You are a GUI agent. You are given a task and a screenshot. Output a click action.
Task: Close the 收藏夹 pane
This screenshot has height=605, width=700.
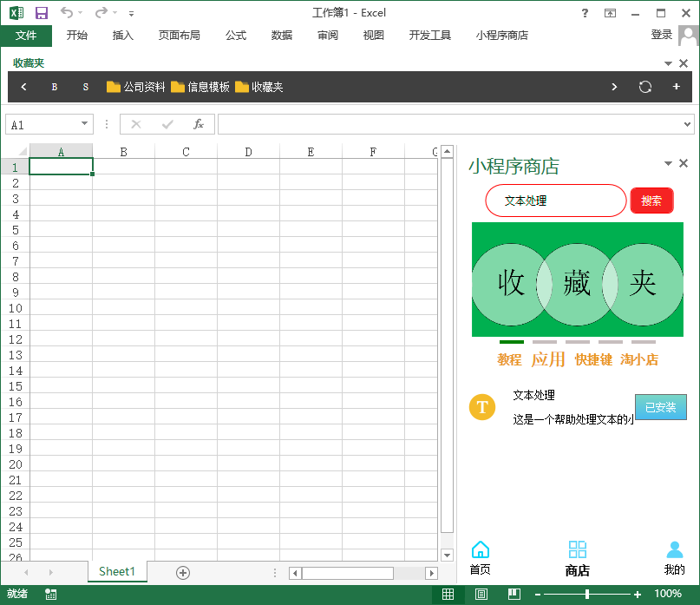point(684,63)
